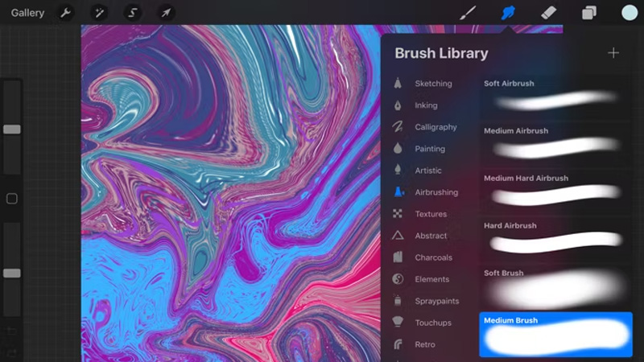Choose the Medium Airbrush brush
Viewport: 644px width, 362px height.
555,144
